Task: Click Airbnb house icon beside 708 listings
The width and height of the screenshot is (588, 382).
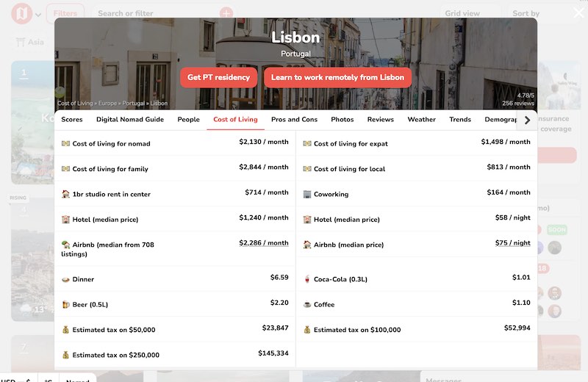Action: click(65, 245)
